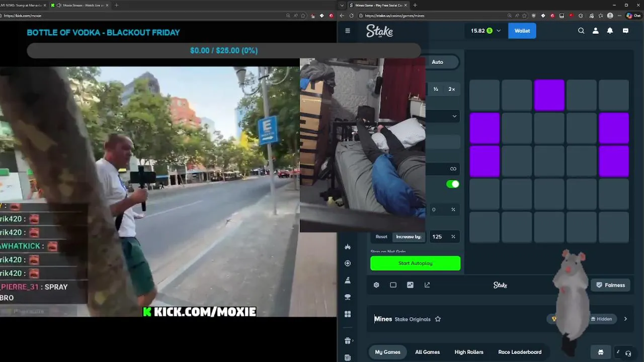Open Stake site search
644x362 pixels.
pyautogui.click(x=581, y=31)
